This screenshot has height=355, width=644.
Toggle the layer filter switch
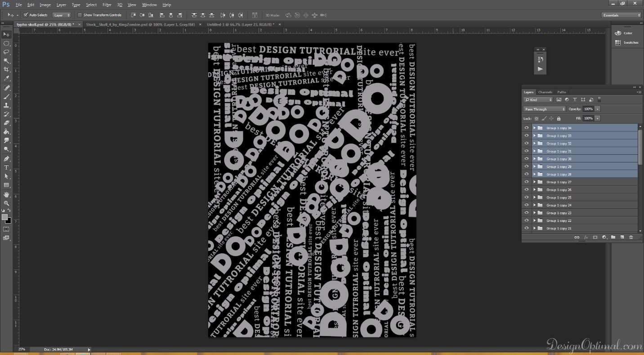tap(599, 99)
